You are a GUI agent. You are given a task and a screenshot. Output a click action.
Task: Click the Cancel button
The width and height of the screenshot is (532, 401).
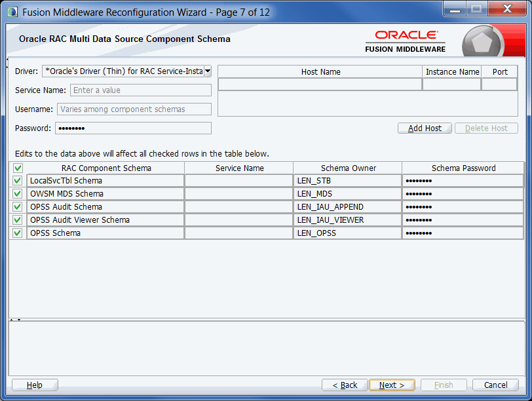[495, 385]
